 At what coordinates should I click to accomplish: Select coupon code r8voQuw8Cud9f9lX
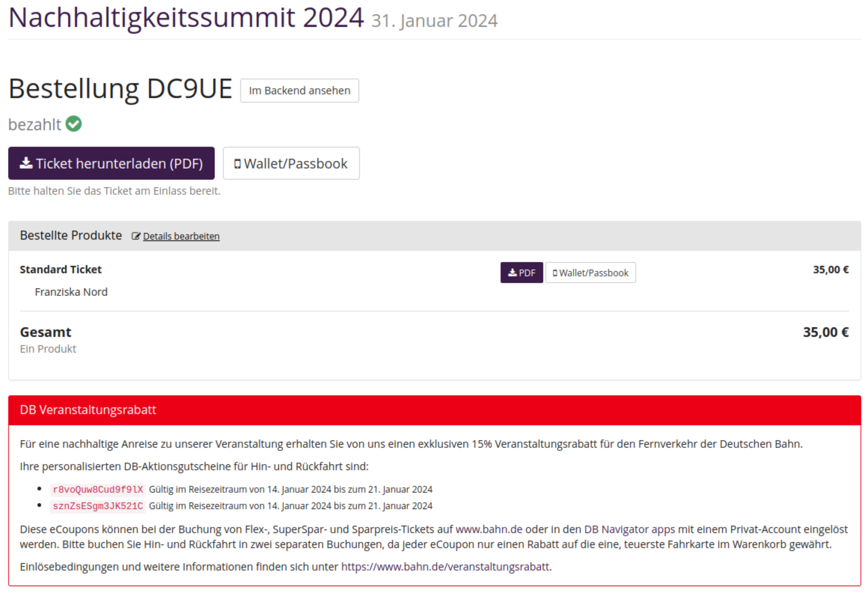pos(98,490)
